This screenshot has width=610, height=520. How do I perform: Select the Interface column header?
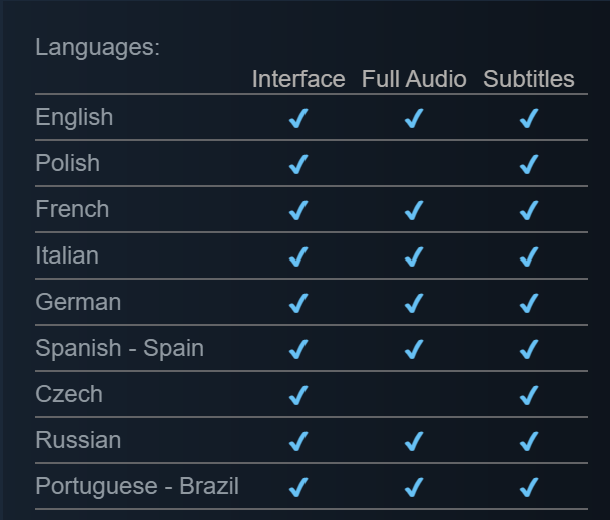click(x=298, y=79)
